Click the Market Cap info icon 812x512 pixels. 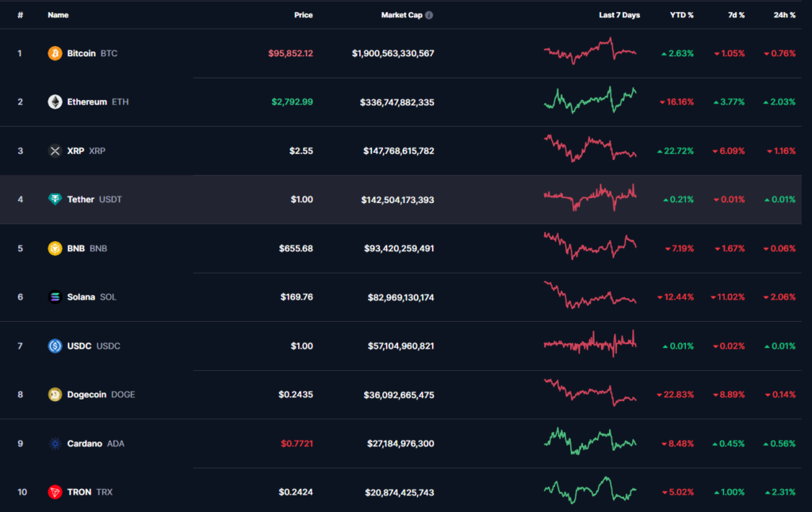[x=429, y=15]
